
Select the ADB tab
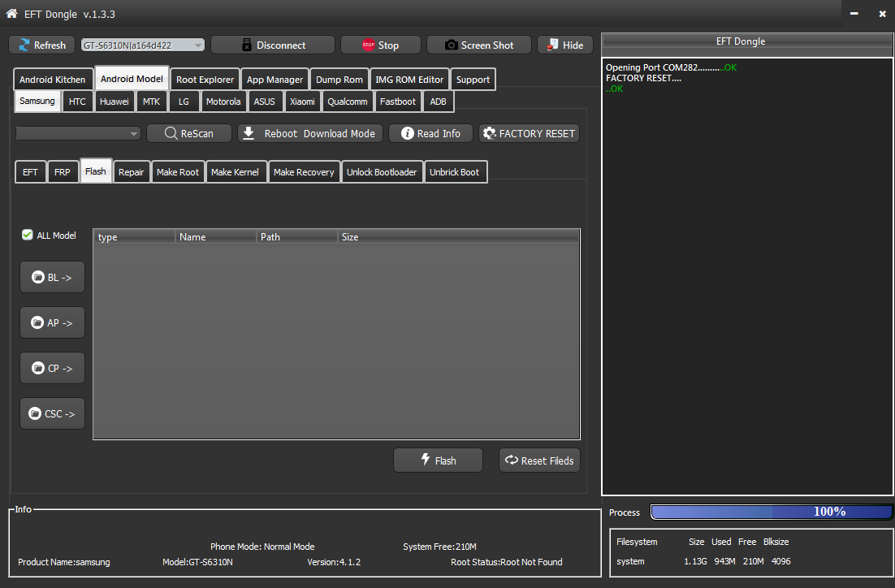[x=438, y=102]
